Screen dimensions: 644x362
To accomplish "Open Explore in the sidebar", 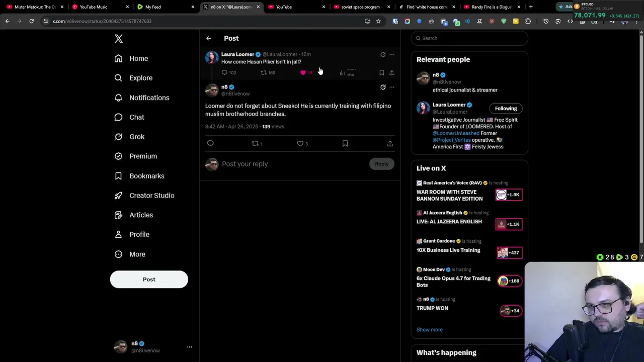I will (133, 78).
